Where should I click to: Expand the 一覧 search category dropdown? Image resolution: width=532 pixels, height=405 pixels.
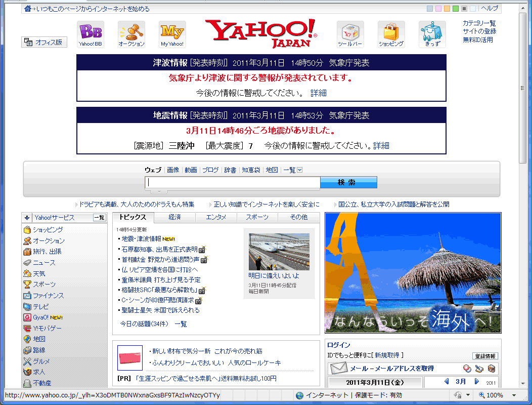(x=299, y=170)
